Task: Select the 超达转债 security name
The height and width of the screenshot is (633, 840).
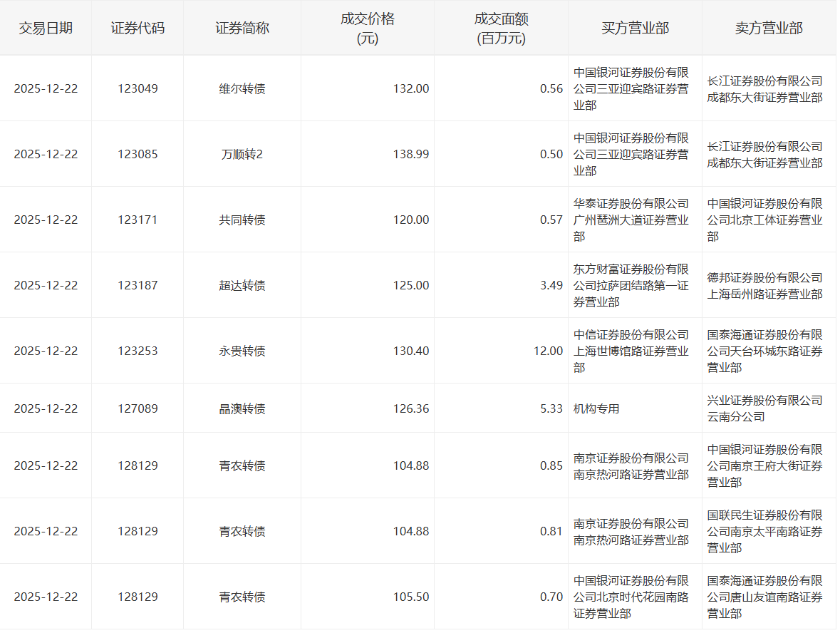Action: (242, 286)
